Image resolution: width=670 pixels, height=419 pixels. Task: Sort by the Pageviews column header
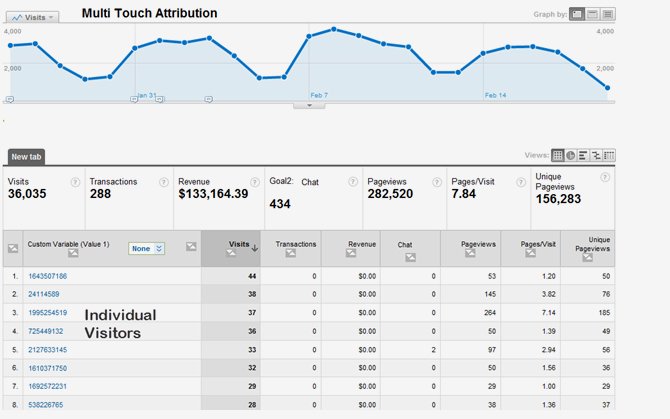(478, 244)
